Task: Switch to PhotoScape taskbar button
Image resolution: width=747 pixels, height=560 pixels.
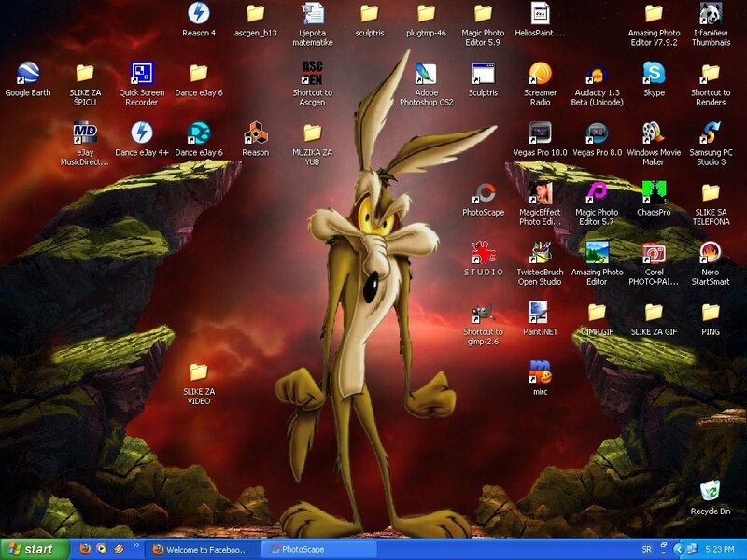Action: pyautogui.click(x=318, y=550)
